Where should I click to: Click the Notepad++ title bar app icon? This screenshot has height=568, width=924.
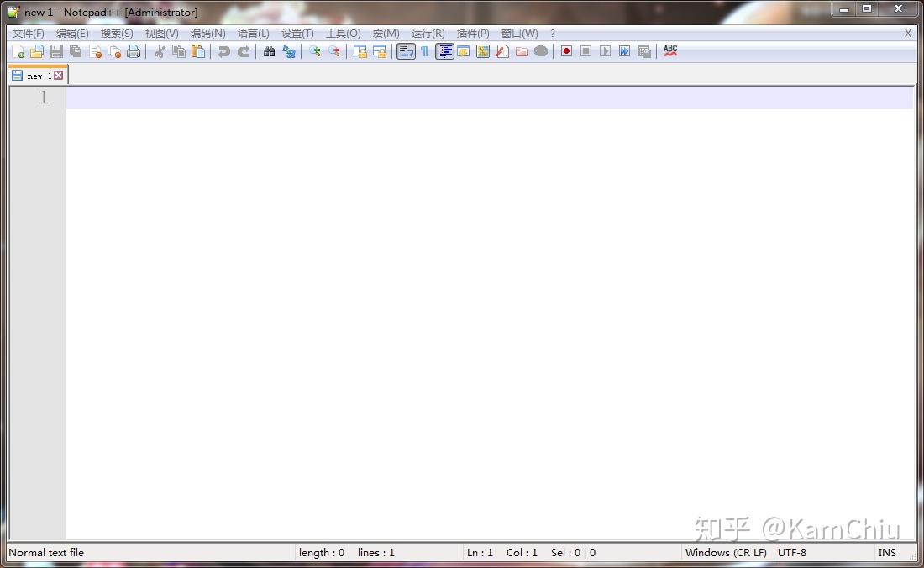tap(13, 12)
